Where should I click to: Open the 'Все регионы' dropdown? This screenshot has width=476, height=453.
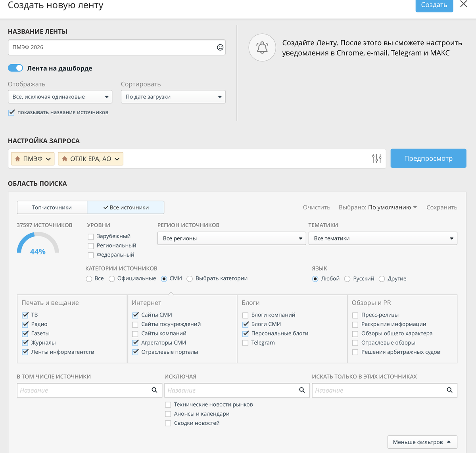tap(232, 238)
